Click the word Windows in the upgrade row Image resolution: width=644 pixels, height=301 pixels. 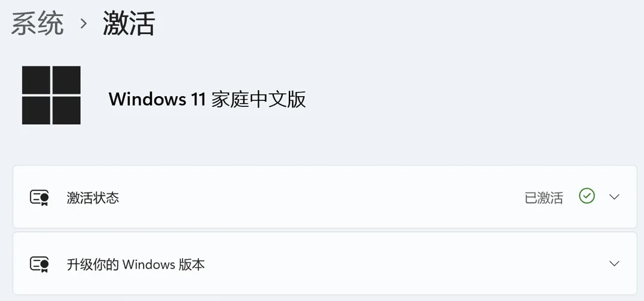[149, 265]
